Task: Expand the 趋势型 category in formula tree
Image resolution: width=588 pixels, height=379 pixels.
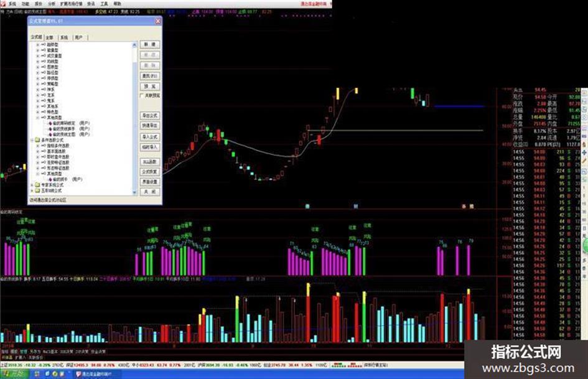Action: [x=37, y=45]
